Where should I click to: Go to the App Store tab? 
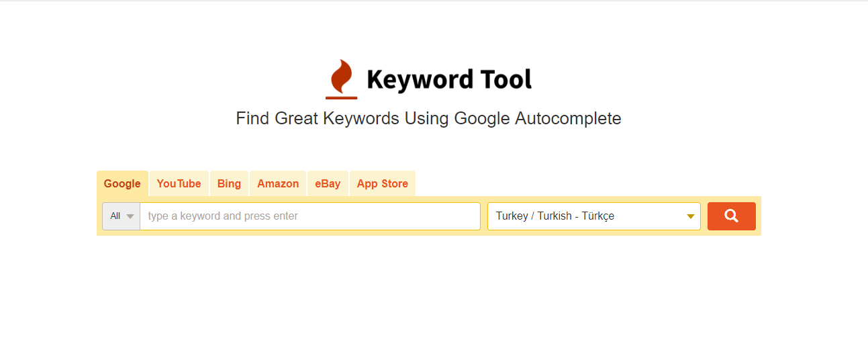coord(383,183)
